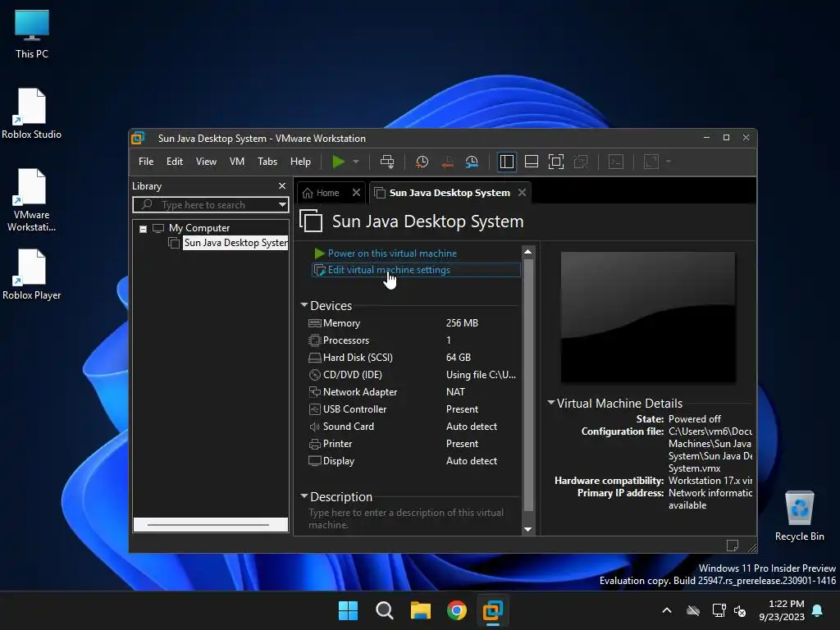840x630 pixels.
Task: Select My Computer in the library tree
Action: click(199, 228)
